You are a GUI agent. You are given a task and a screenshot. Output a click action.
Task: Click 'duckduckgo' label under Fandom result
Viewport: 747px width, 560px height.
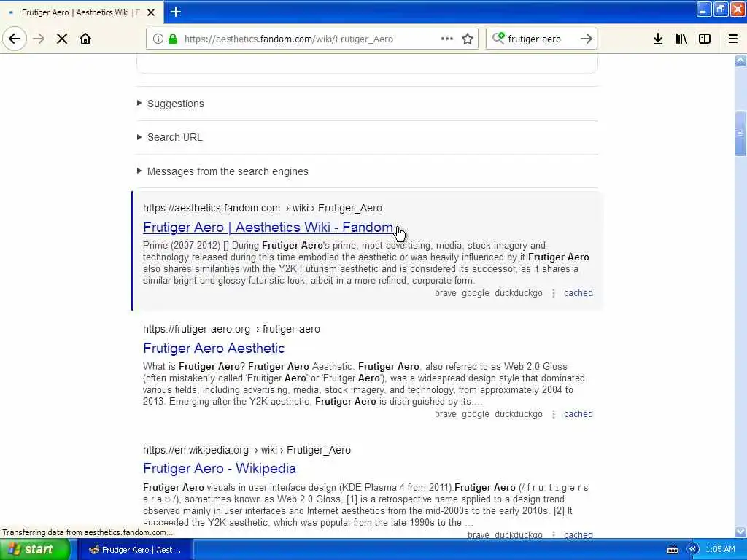click(519, 293)
